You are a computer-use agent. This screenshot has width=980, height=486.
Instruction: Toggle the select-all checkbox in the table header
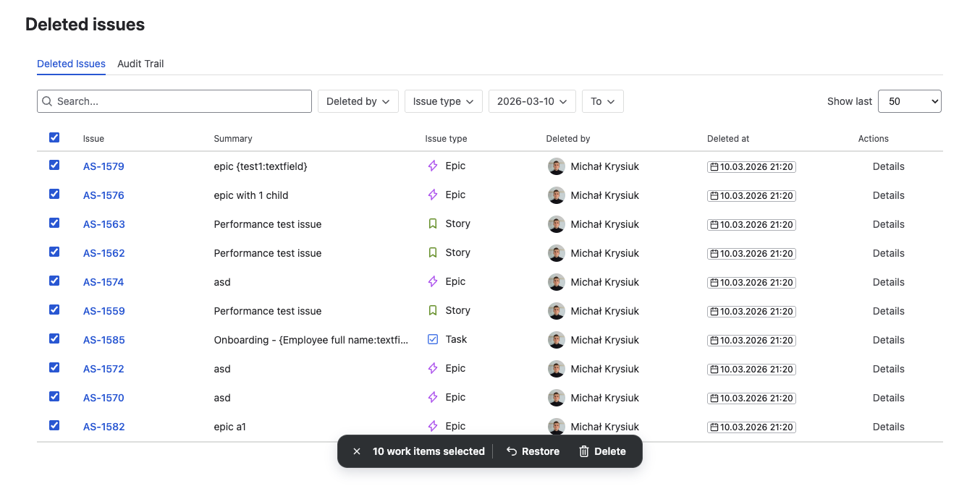(x=54, y=137)
